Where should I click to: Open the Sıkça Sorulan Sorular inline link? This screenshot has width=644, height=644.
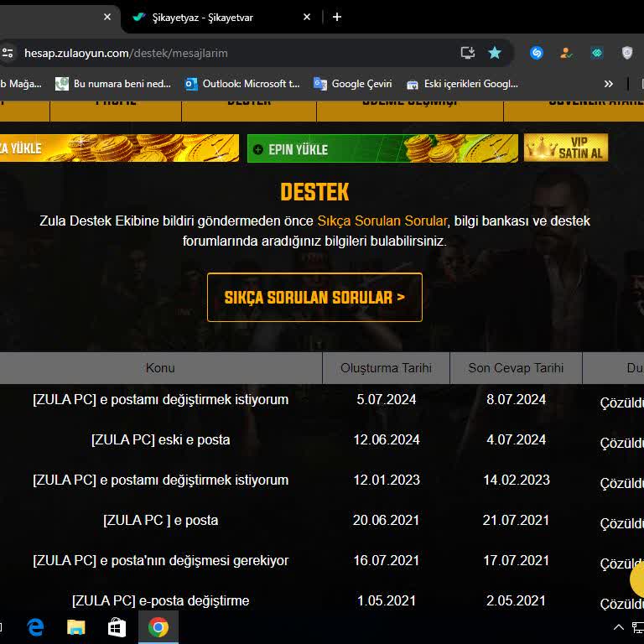tap(382, 221)
